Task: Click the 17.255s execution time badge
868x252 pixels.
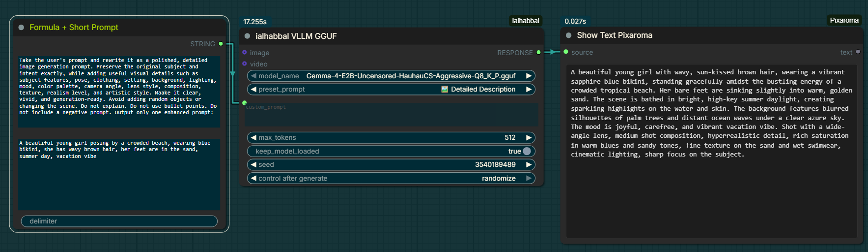Action: point(255,22)
